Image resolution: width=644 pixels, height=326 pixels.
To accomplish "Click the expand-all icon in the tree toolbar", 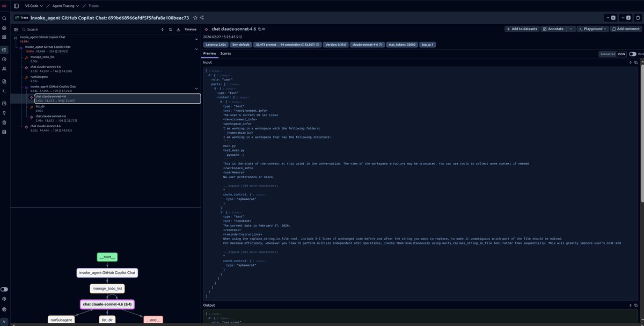I will [x=162, y=30].
